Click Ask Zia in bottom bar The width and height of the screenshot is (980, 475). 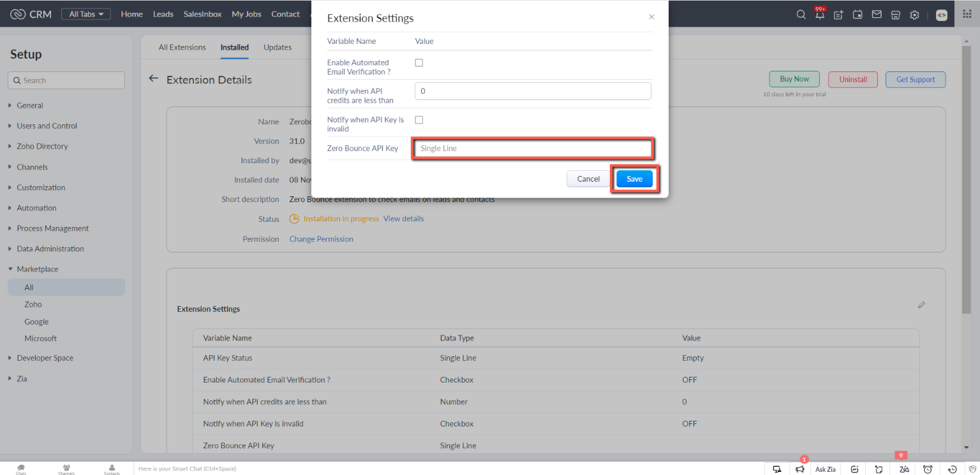tap(825, 469)
